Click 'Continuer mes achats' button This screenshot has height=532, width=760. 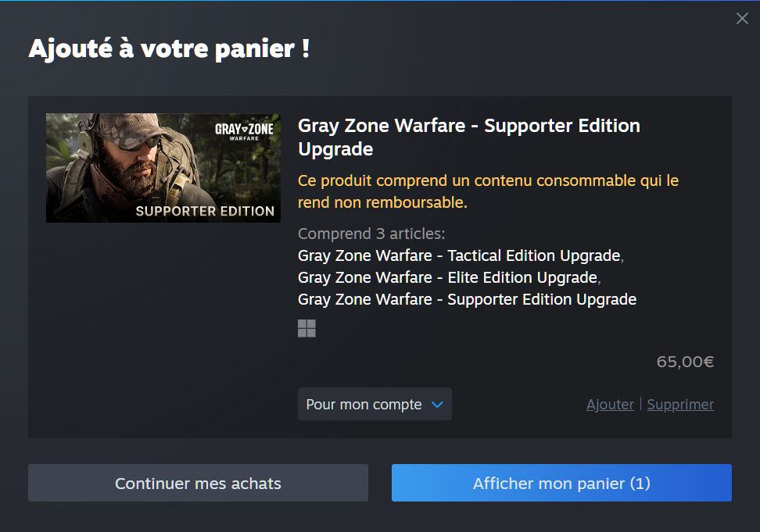pyautogui.click(x=199, y=483)
